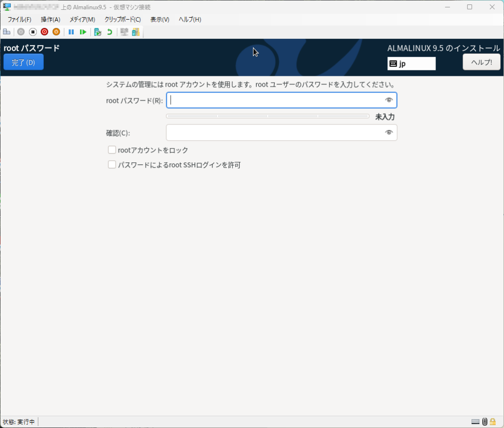The width and height of the screenshot is (504, 428).
Task: Click the ヘルプ! button
Action: 481,62
